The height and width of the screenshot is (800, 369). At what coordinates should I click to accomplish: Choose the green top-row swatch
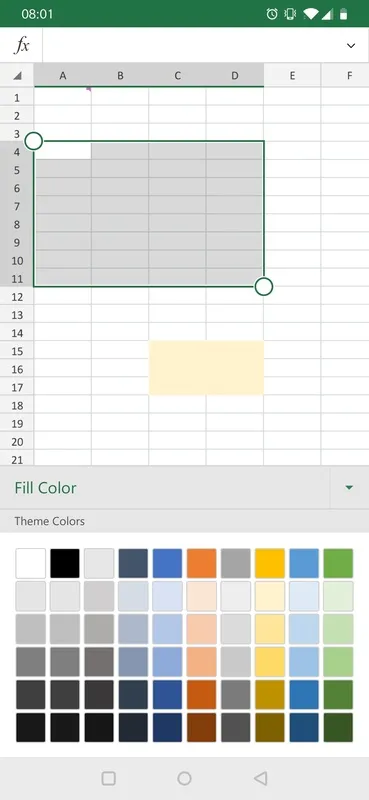tap(338, 563)
